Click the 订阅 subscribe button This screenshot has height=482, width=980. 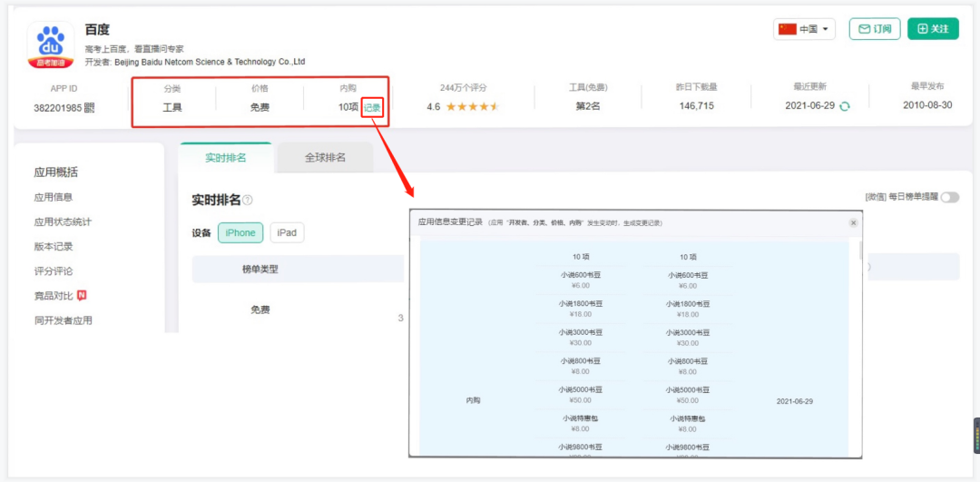[x=875, y=29]
